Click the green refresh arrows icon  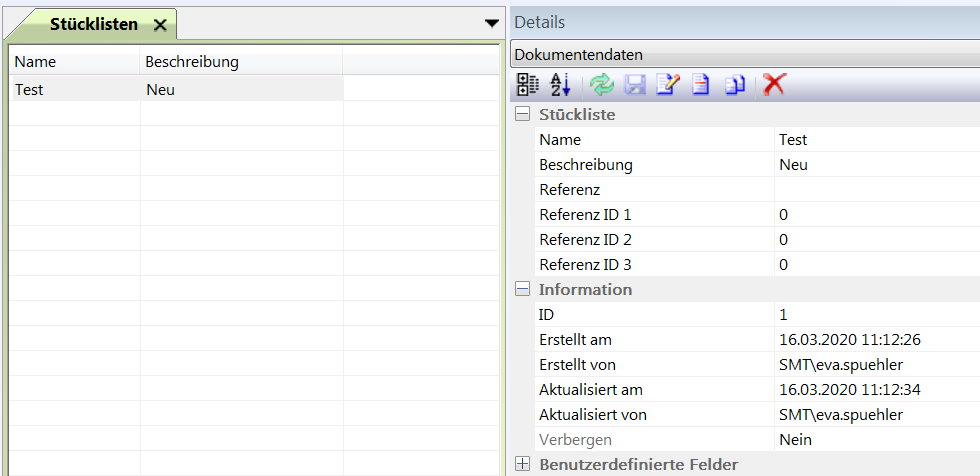(601, 85)
